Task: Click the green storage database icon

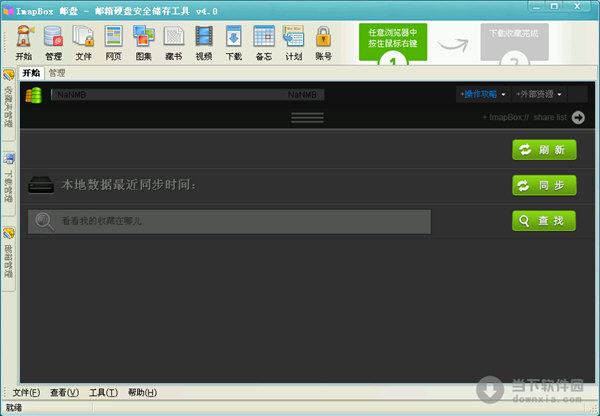Action: pos(34,95)
